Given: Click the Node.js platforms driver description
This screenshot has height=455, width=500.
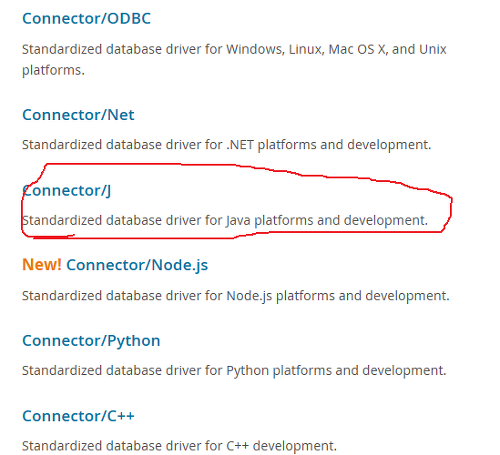Looking at the screenshot, I should 236,296.
